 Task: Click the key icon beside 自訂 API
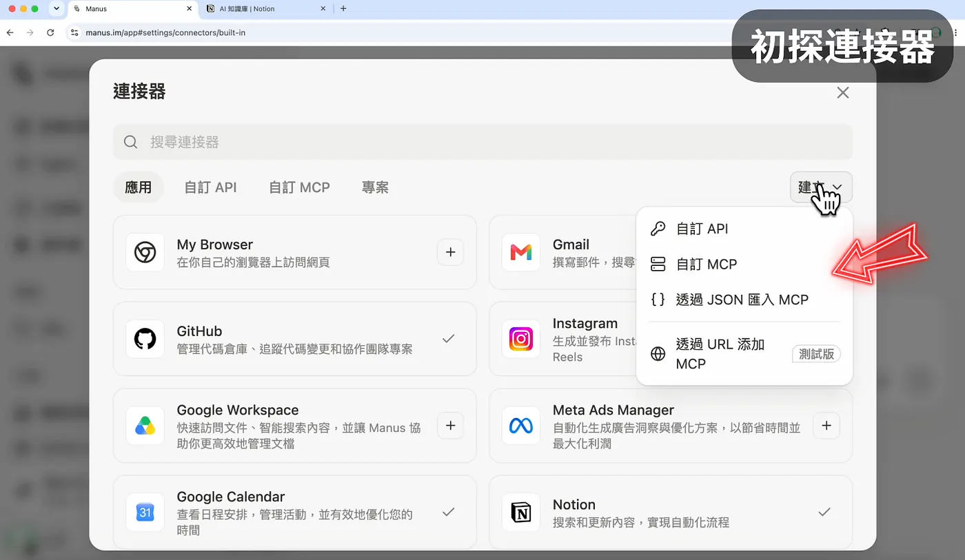(x=658, y=229)
